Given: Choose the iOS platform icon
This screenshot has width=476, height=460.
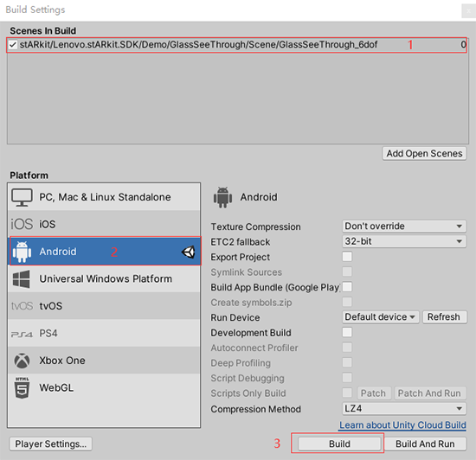Looking at the screenshot, I should pos(22,224).
